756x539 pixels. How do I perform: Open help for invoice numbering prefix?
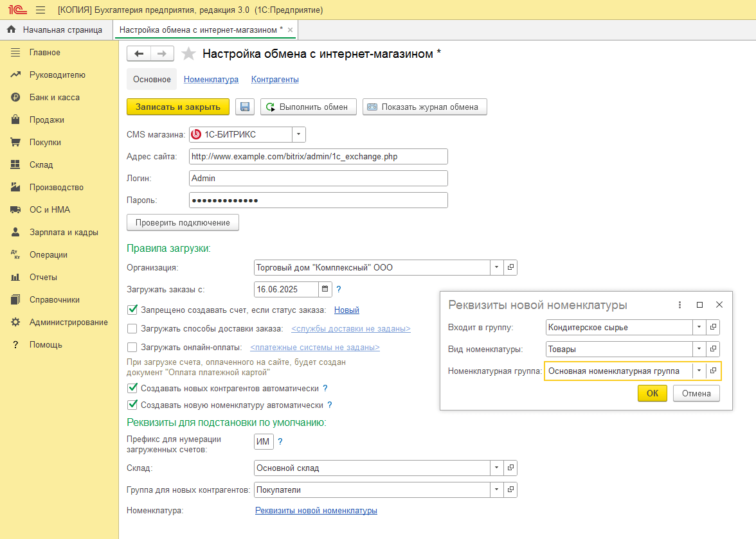(280, 441)
